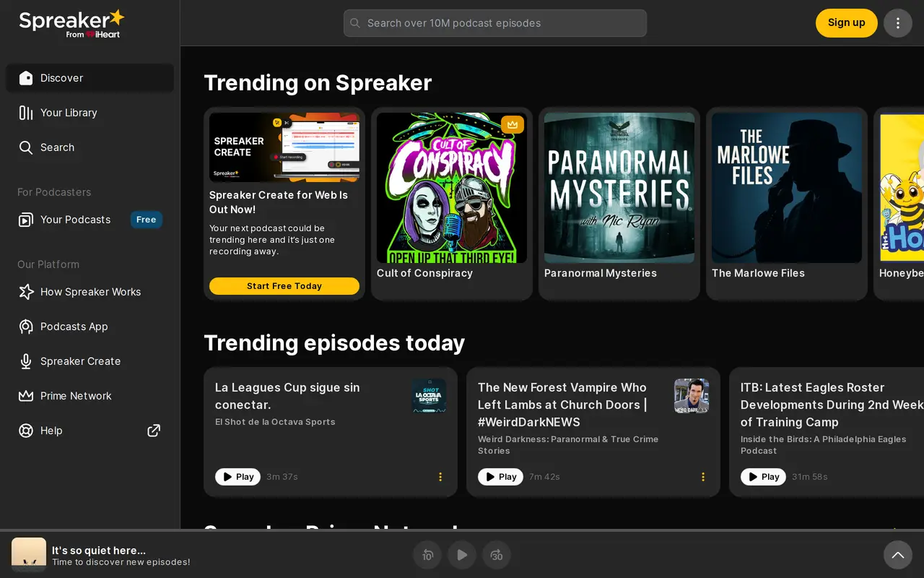924x578 pixels.
Task: Open options menu for New Forest Vampire episode
Action: click(703, 477)
